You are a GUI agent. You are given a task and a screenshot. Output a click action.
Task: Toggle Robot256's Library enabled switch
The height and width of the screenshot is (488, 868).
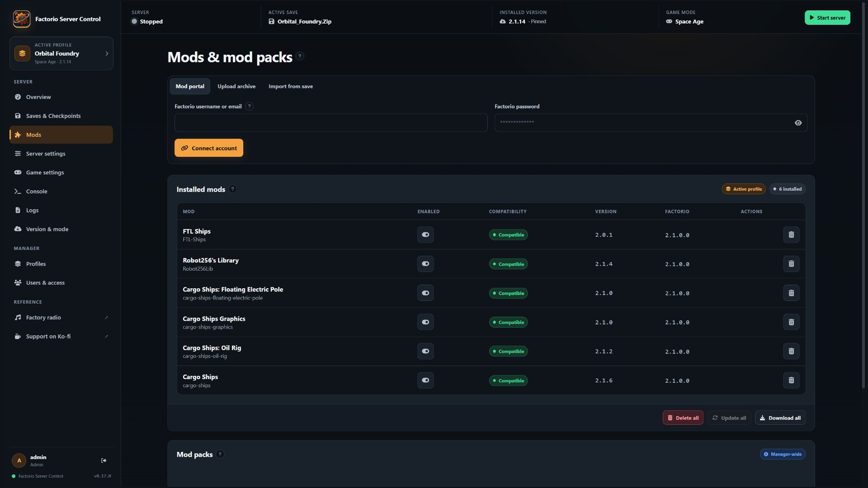tap(425, 264)
